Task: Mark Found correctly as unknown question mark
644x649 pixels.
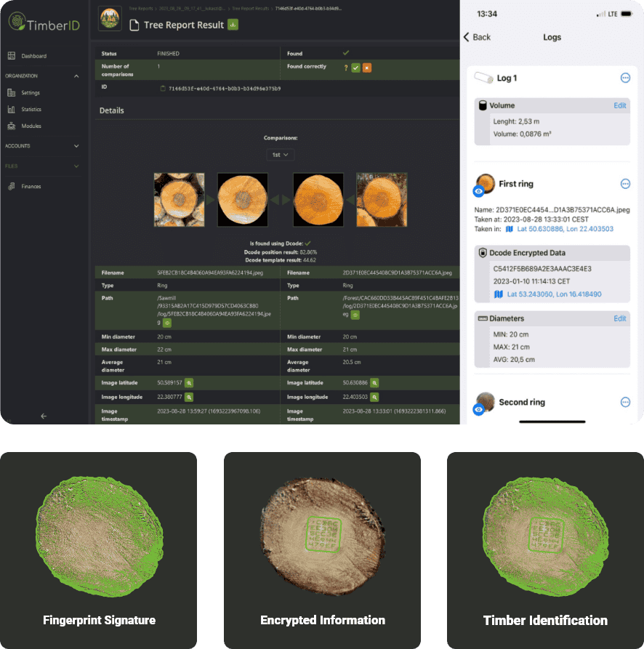Action: (345, 68)
